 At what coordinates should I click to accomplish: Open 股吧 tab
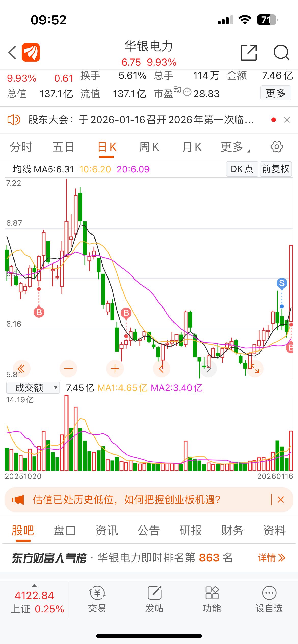click(x=23, y=531)
